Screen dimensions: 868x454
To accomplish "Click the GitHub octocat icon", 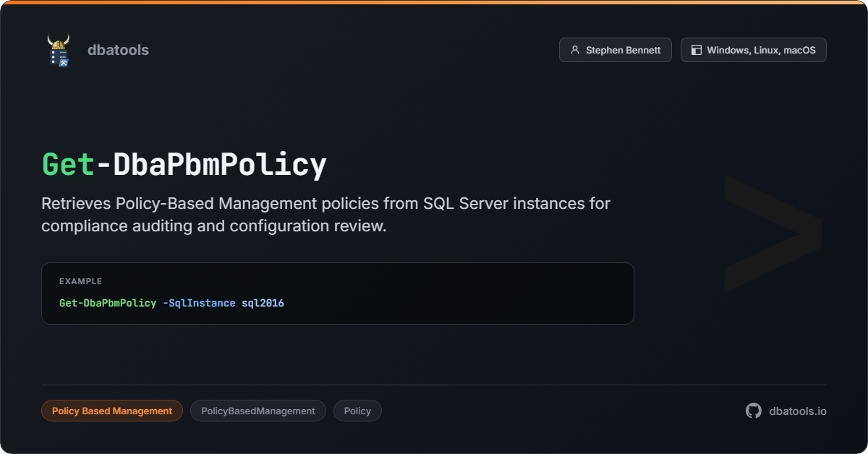I will coord(754,411).
